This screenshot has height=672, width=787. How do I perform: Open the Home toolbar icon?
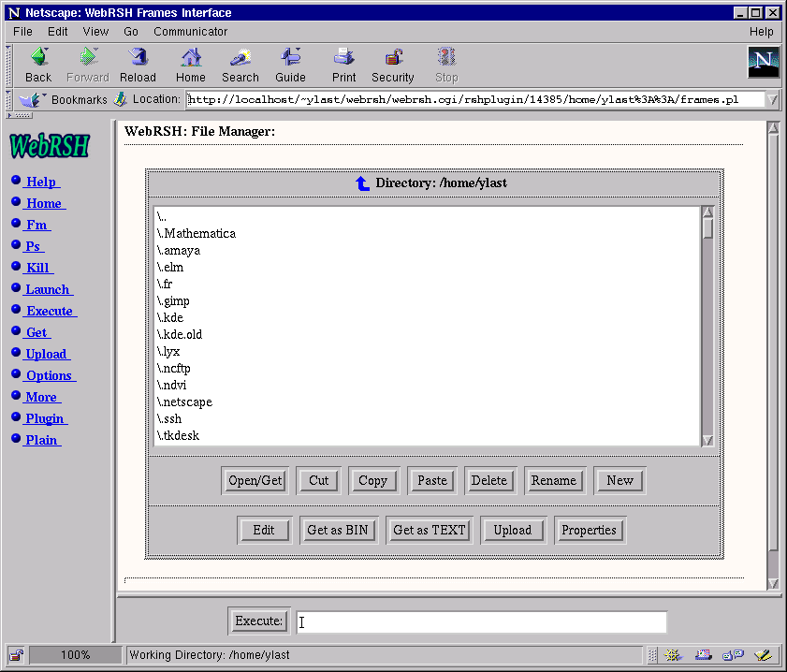pyautogui.click(x=191, y=57)
